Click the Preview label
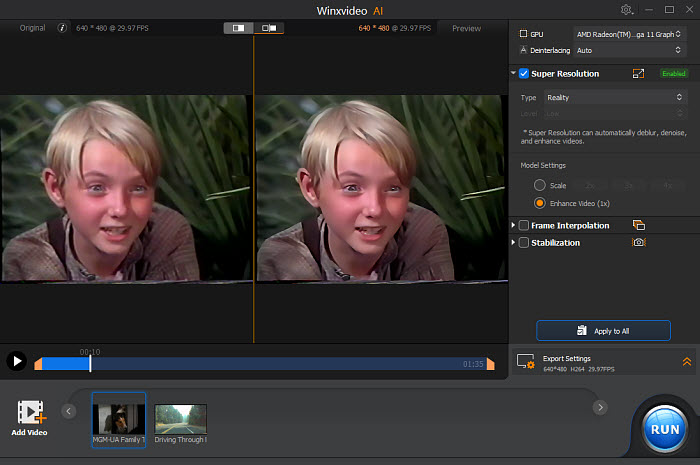 467,28
